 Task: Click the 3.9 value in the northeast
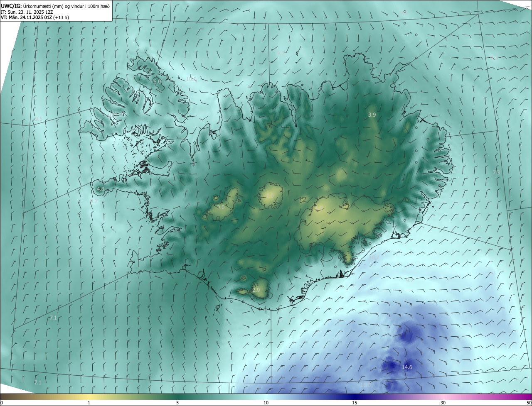pyautogui.click(x=372, y=115)
